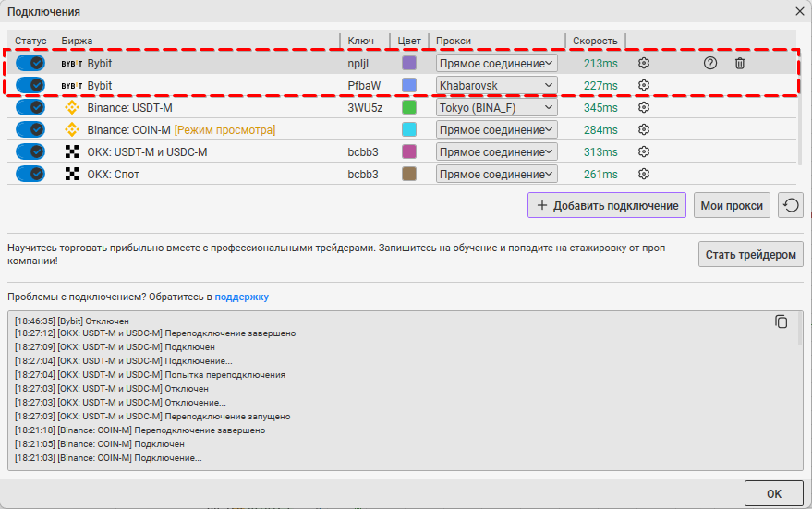
Task: Click help question mark icon on Bybit row
Action: (709, 63)
